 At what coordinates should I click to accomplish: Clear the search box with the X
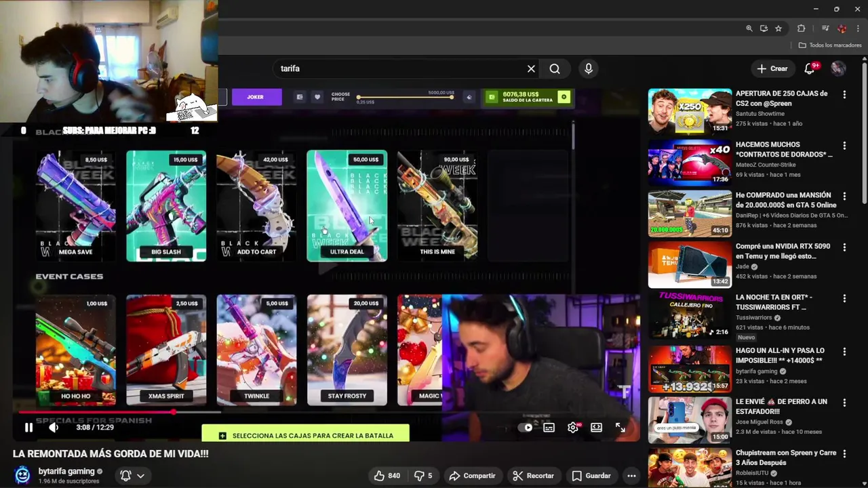(531, 68)
